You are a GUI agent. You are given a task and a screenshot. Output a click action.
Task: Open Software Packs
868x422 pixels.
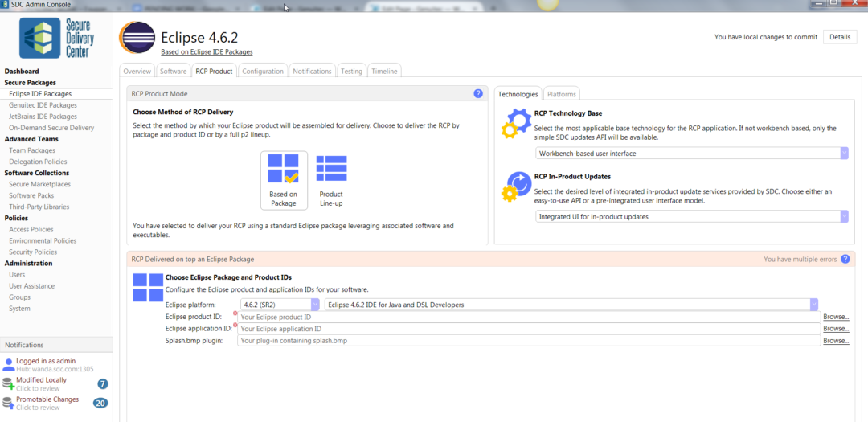(x=31, y=195)
